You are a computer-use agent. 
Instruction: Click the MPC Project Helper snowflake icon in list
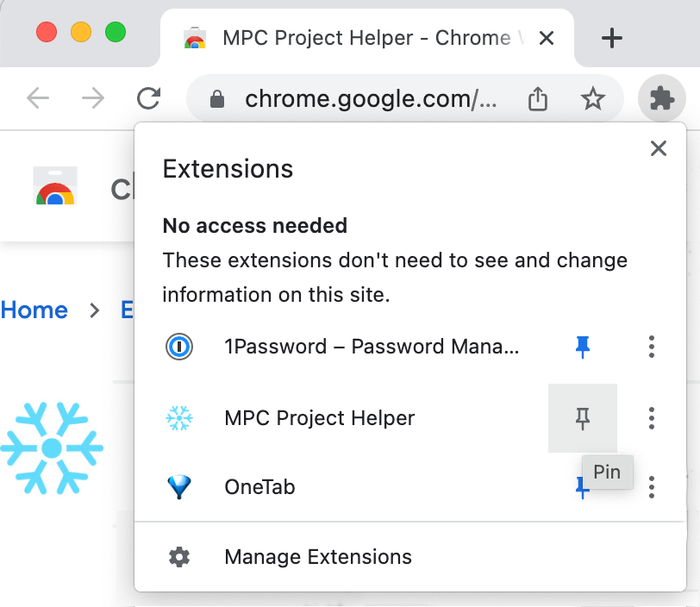tap(179, 418)
